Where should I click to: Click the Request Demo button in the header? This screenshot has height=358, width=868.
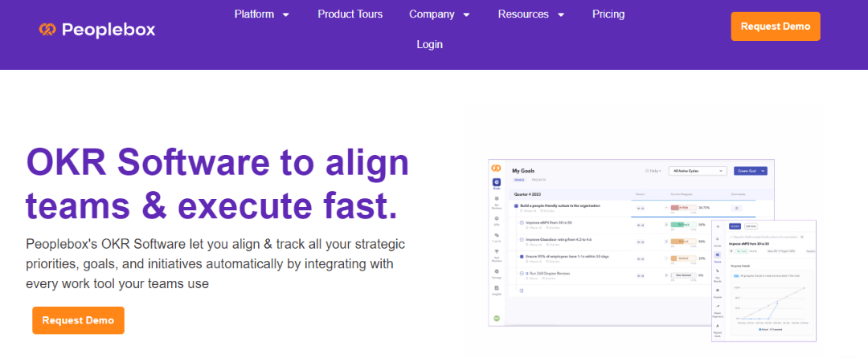click(x=775, y=26)
